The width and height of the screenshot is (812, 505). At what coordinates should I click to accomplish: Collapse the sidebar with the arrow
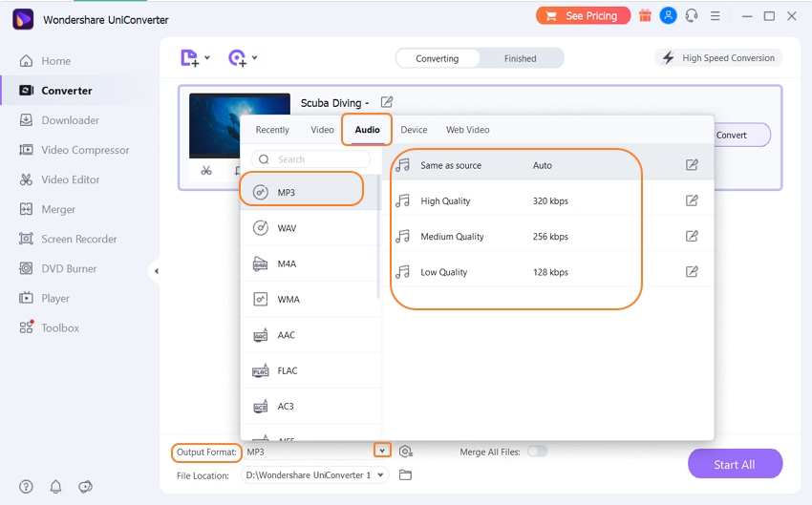click(x=156, y=270)
